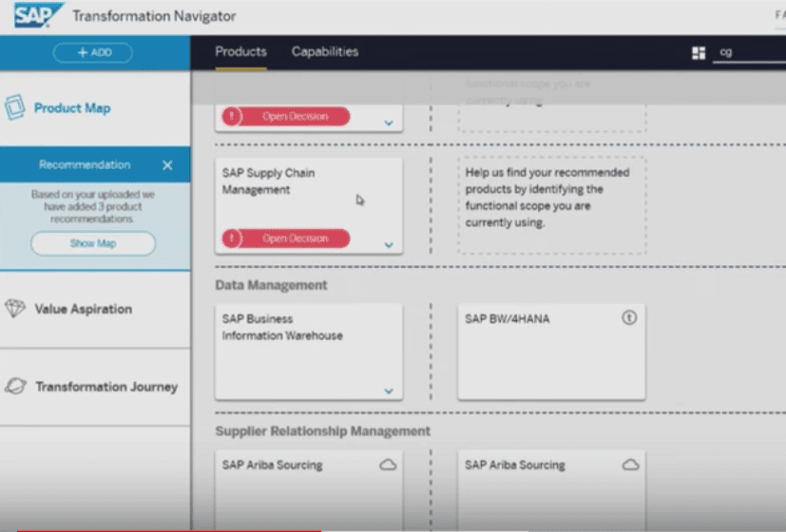
Task: Click the SAP logo
Action: click(x=38, y=15)
